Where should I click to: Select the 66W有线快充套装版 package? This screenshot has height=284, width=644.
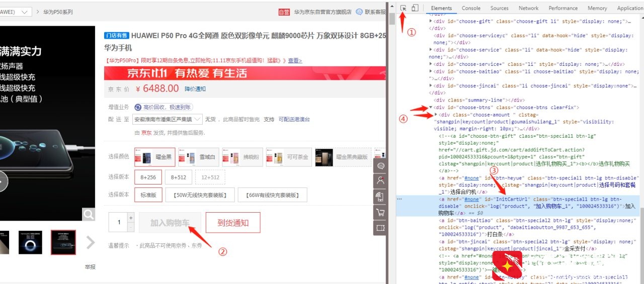click(273, 195)
